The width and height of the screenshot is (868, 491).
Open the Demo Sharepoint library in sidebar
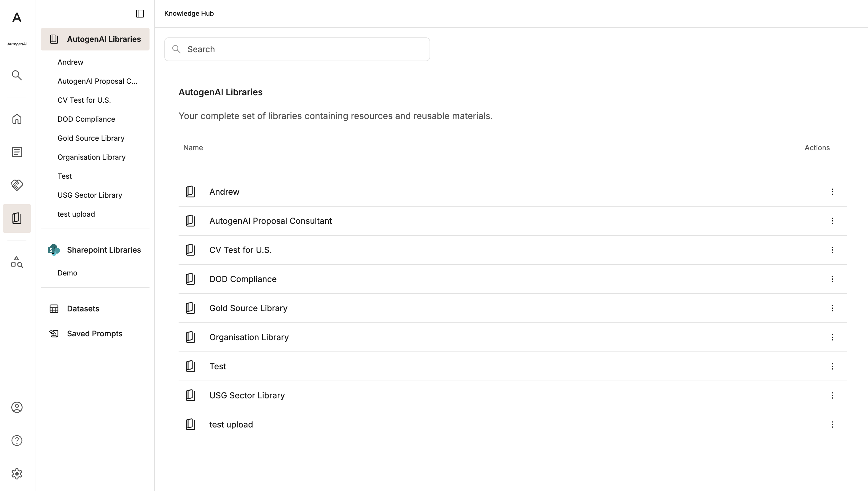(67, 273)
